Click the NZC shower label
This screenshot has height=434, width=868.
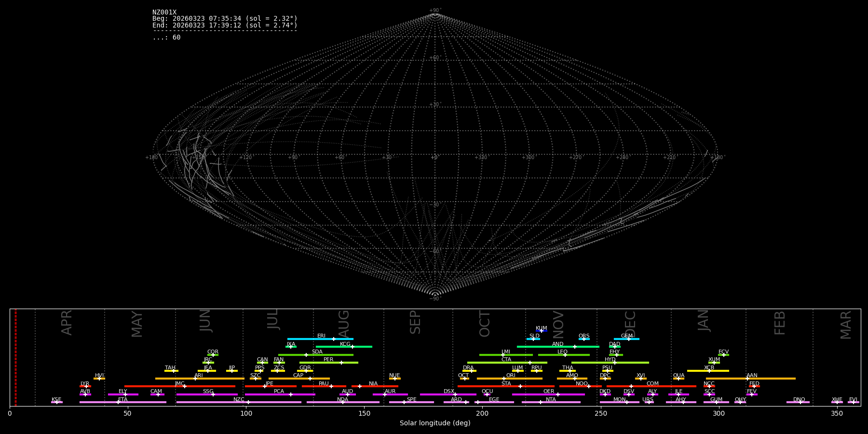[239, 400]
